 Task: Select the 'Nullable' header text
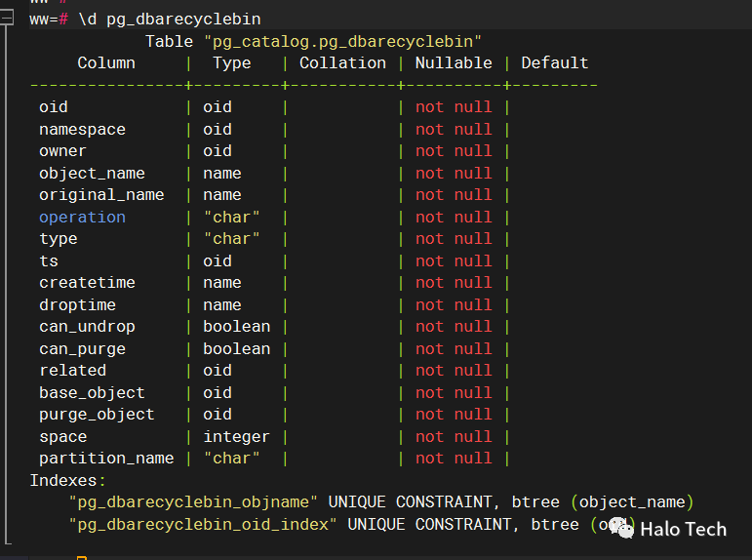point(454,62)
